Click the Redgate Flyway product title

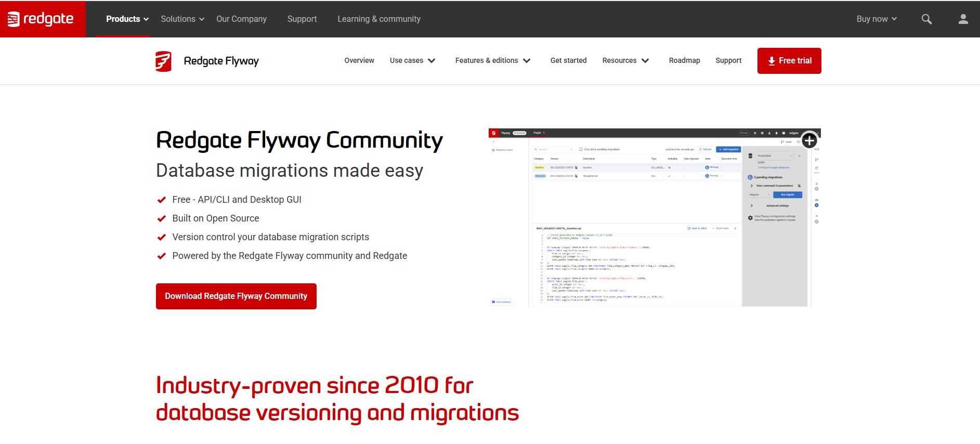(x=221, y=61)
